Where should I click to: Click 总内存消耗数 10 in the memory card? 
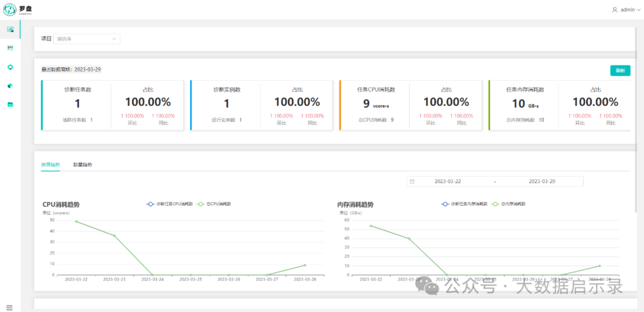(525, 120)
